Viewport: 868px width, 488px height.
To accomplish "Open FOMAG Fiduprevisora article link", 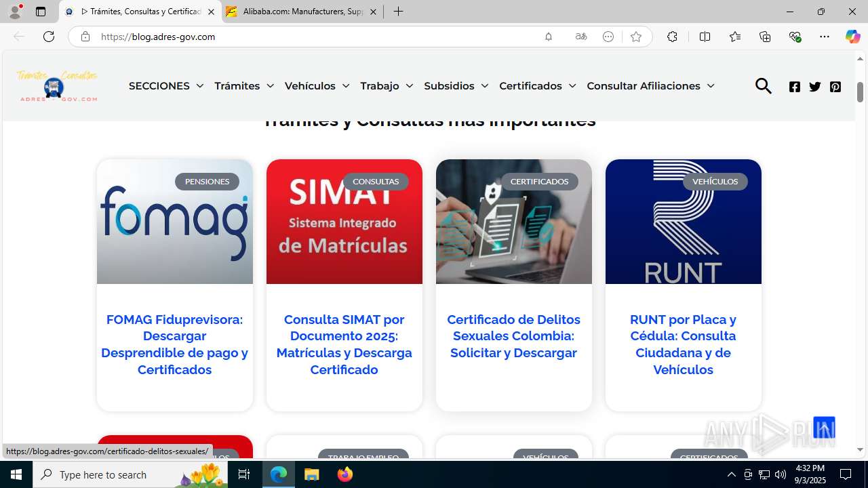I will pos(174,344).
